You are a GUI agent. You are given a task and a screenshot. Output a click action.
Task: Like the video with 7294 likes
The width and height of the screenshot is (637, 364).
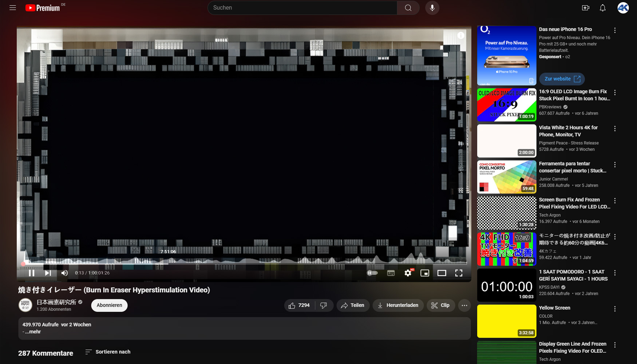click(x=299, y=305)
